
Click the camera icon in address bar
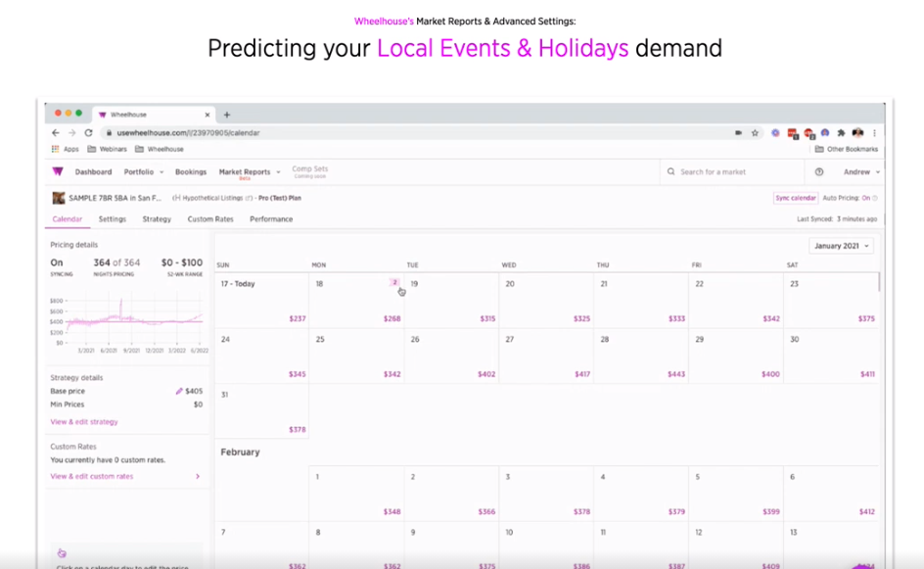738,132
